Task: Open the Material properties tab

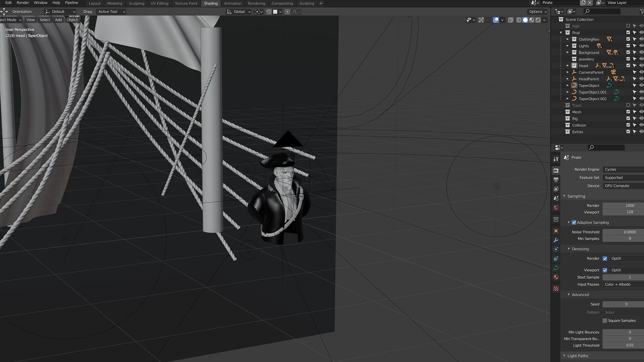Action: [x=556, y=277]
